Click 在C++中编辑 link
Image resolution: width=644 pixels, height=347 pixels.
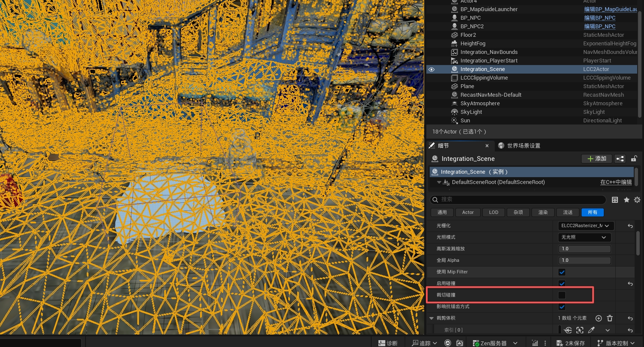616,182
